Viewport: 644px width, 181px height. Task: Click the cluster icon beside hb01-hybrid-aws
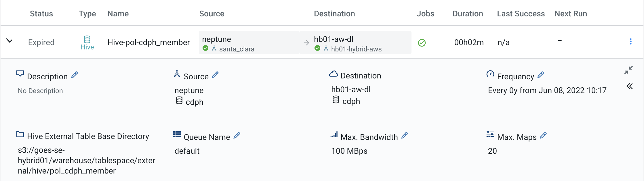325,49
